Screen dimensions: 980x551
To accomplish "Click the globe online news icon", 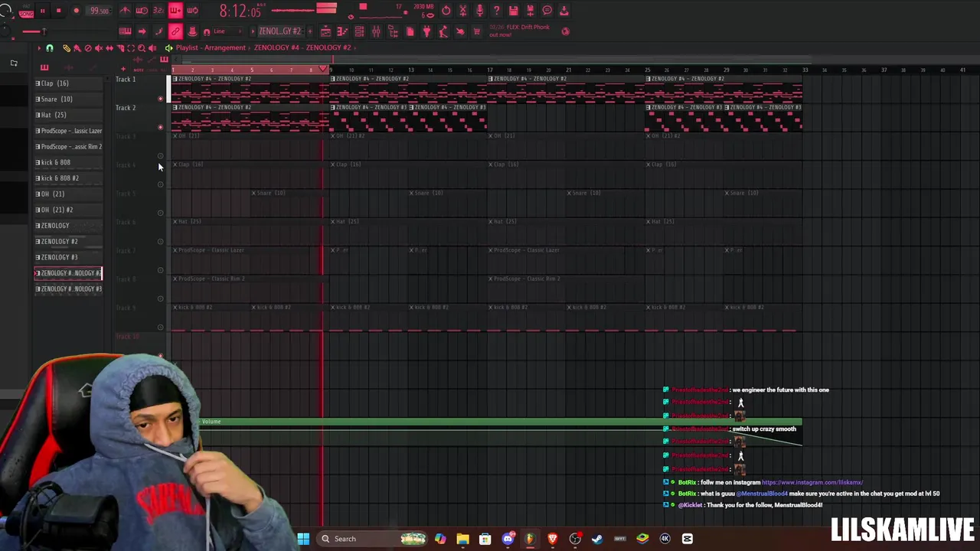I will 565,31.
